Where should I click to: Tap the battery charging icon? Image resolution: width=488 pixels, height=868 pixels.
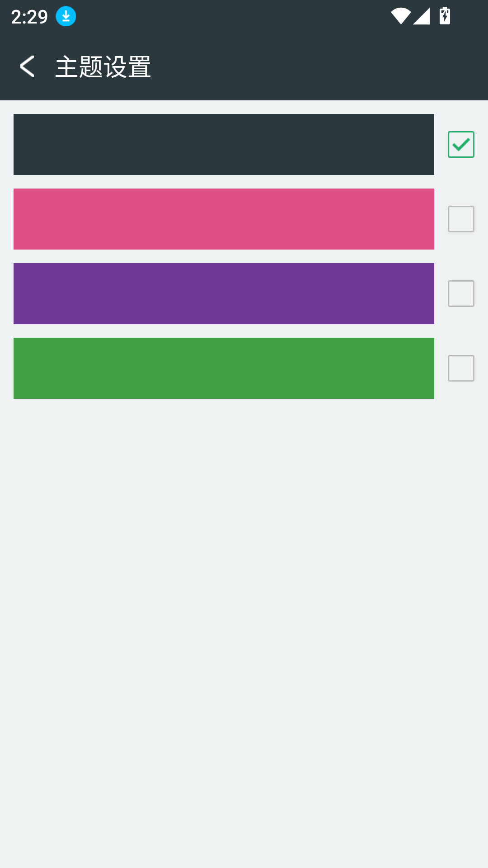[x=445, y=16]
